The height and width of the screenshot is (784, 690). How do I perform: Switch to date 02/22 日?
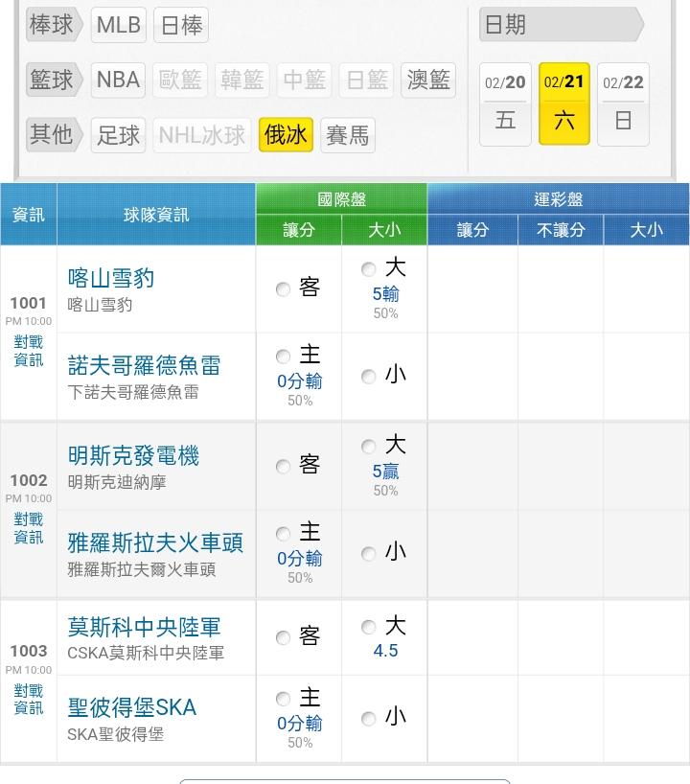pyautogui.click(x=623, y=104)
